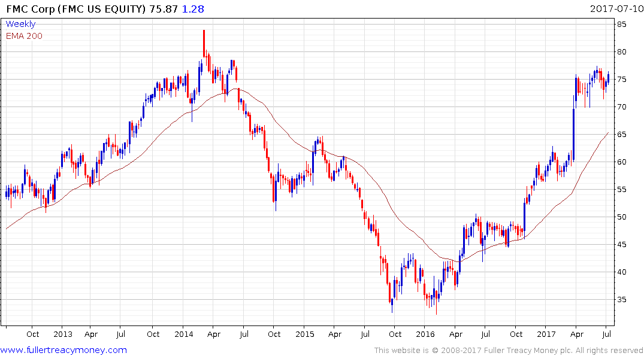Click the 2015 year axis label
The height and width of the screenshot is (359, 644).
[305, 334]
